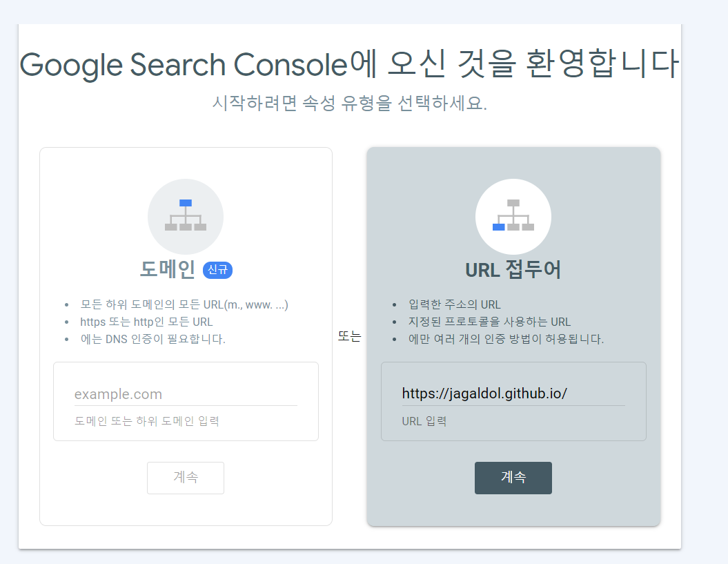Select the URL 접두어 heading
Image resolution: width=728 pixels, height=564 pixels.
tap(513, 270)
